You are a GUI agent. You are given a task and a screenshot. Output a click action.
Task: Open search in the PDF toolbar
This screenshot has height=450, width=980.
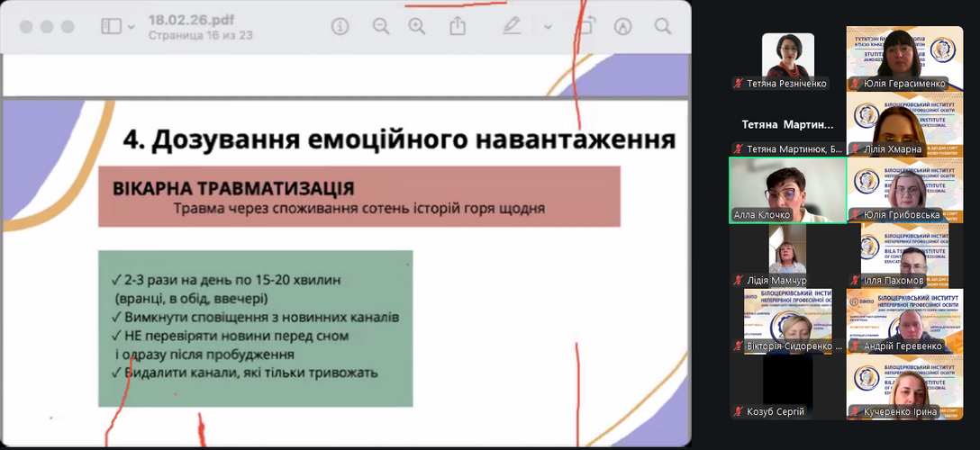coord(663,27)
